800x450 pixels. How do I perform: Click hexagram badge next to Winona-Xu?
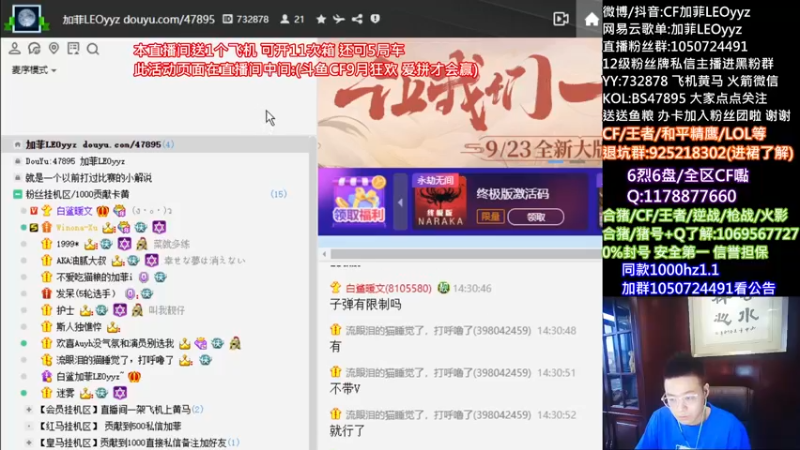pos(159,227)
